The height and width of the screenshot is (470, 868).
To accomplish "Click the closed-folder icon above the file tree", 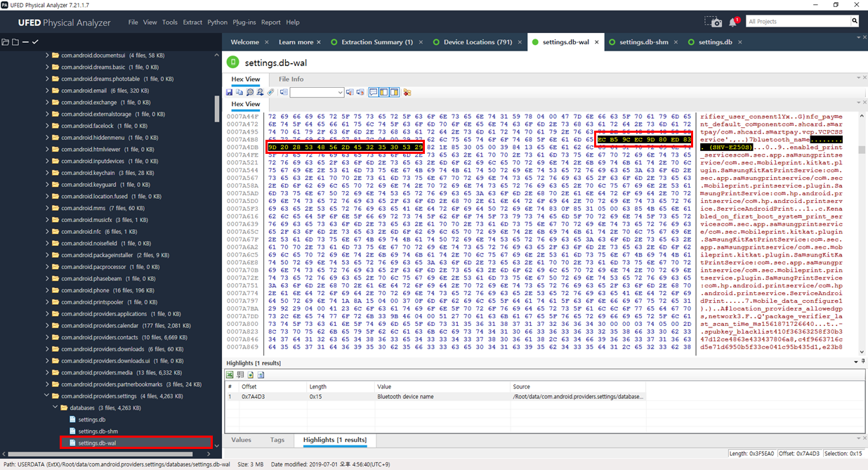I will point(15,42).
